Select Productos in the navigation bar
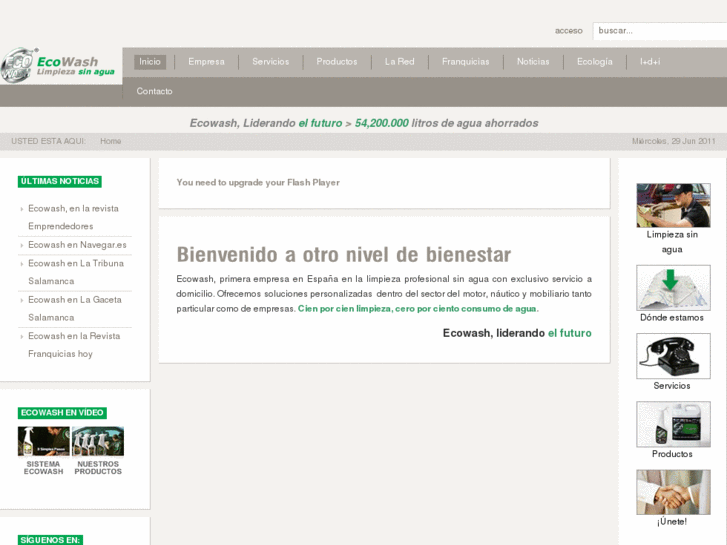 337,62
